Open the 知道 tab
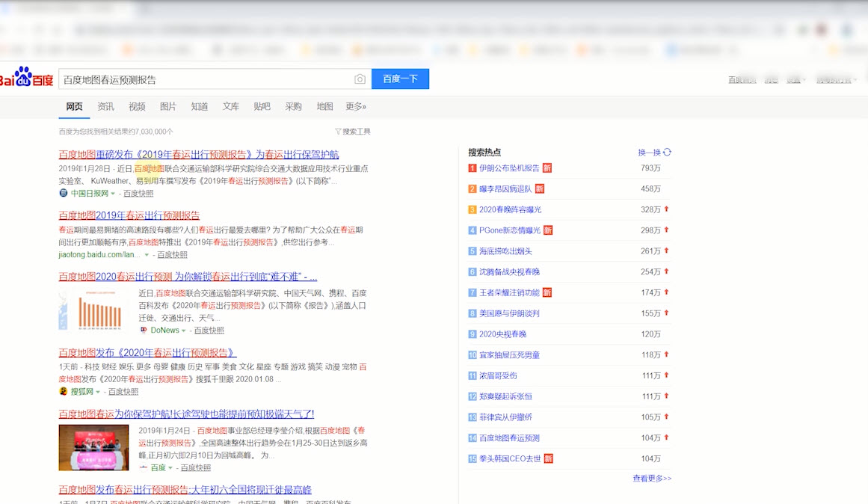This screenshot has width=868, height=504. (200, 106)
